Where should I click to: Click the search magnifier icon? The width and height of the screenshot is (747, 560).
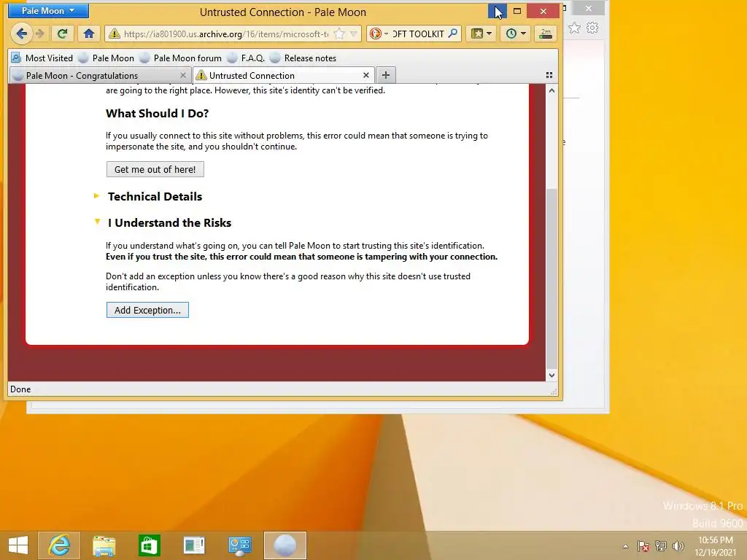[453, 34]
